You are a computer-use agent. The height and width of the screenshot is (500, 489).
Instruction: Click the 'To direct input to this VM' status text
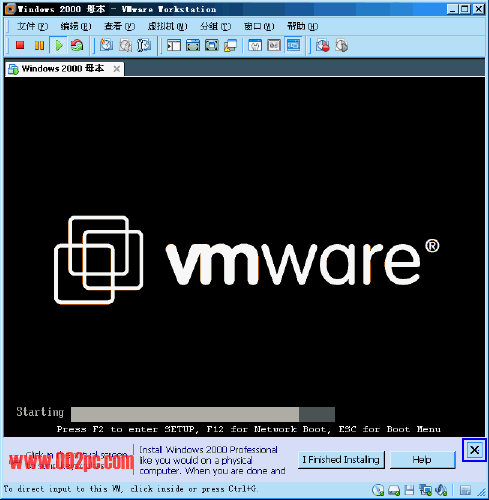coord(131,489)
